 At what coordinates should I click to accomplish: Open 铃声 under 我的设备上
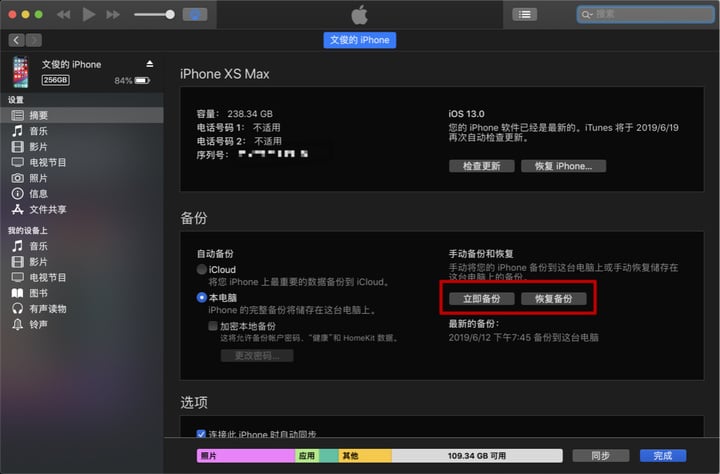38,325
